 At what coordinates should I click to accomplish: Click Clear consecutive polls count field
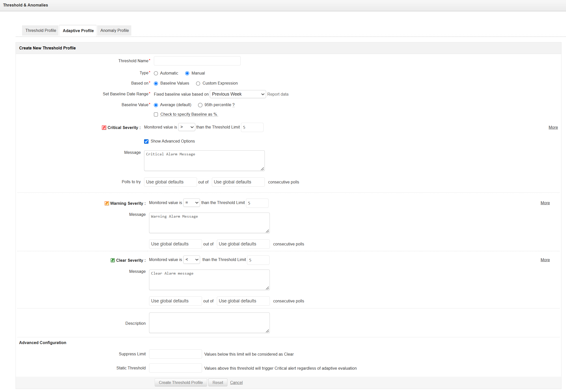[243, 301]
